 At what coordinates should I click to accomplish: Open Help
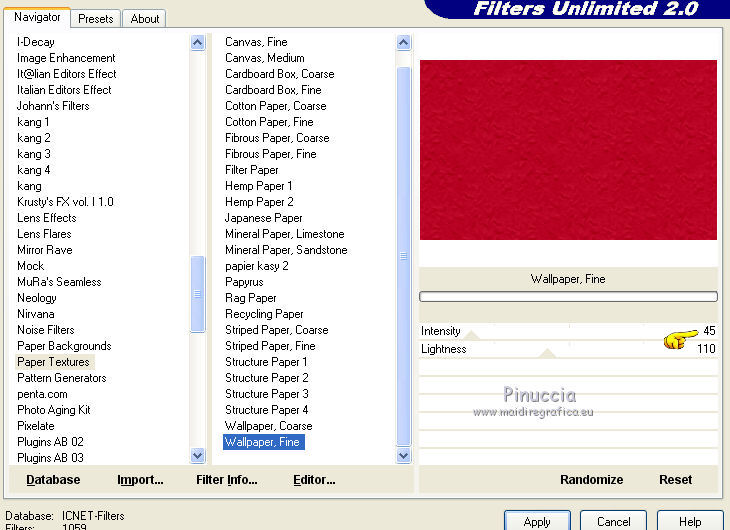click(690, 521)
